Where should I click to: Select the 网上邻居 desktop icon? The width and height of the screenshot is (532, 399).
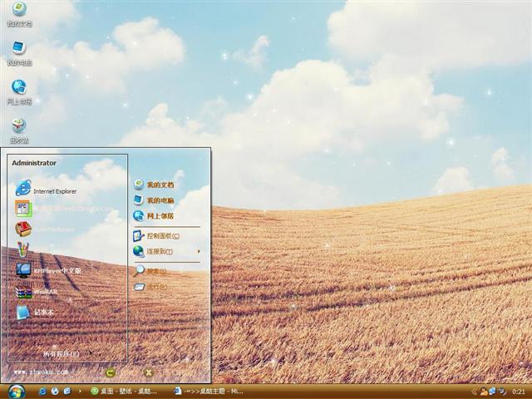[x=19, y=92]
